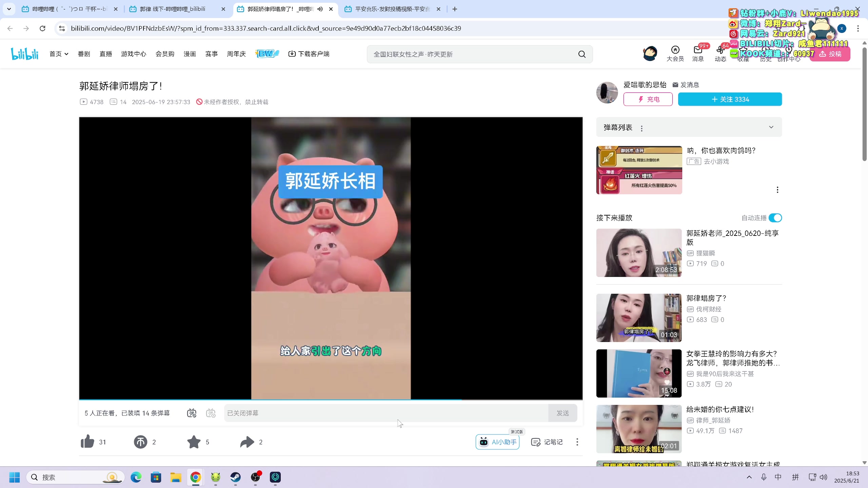
Task: Open thumbnail 郭延娇老师_2025_0620
Action: coord(639,253)
